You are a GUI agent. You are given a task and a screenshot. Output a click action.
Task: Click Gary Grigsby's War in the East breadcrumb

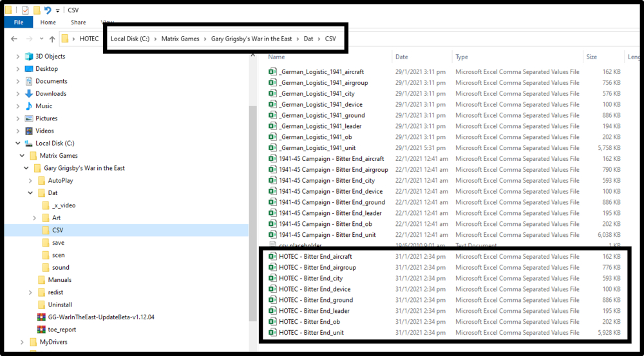251,39
